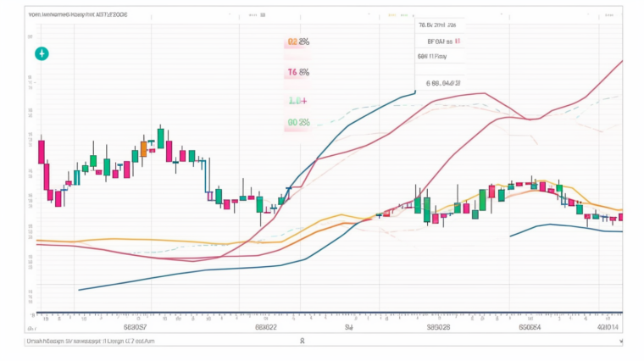Toggle the green 00 2% indicator label
This screenshot has width=644, height=361.
(298, 122)
